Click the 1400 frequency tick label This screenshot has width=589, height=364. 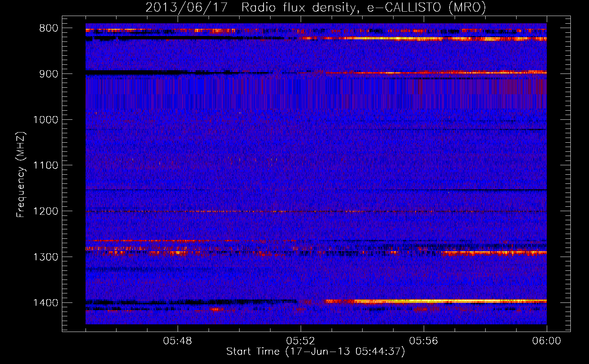click(x=46, y=303)
